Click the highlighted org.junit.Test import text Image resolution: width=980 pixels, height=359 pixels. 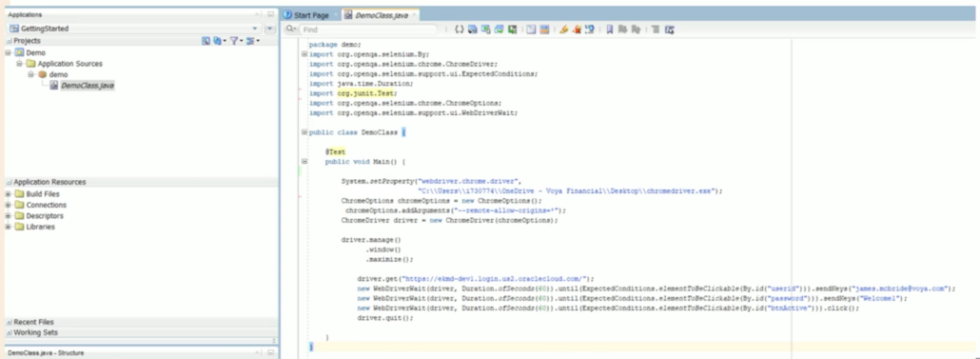coord(365,92)
